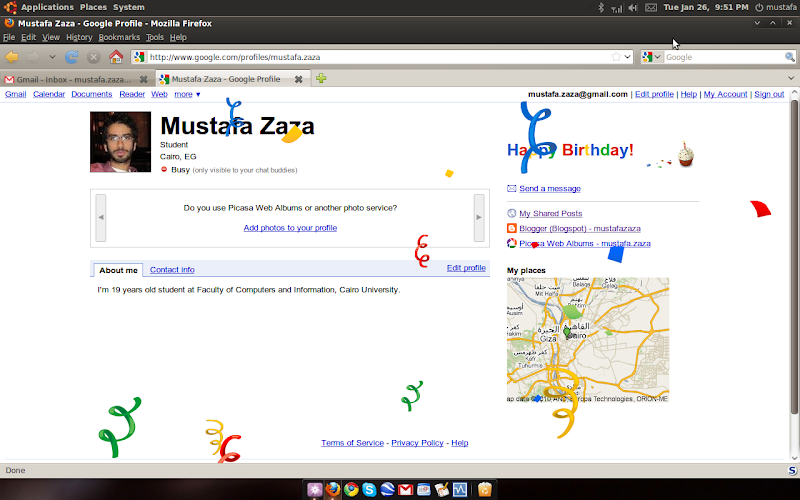Viewport: 800px width, 500px height.
Task: Click Add photos to your profile
Action: click(290, 228)
